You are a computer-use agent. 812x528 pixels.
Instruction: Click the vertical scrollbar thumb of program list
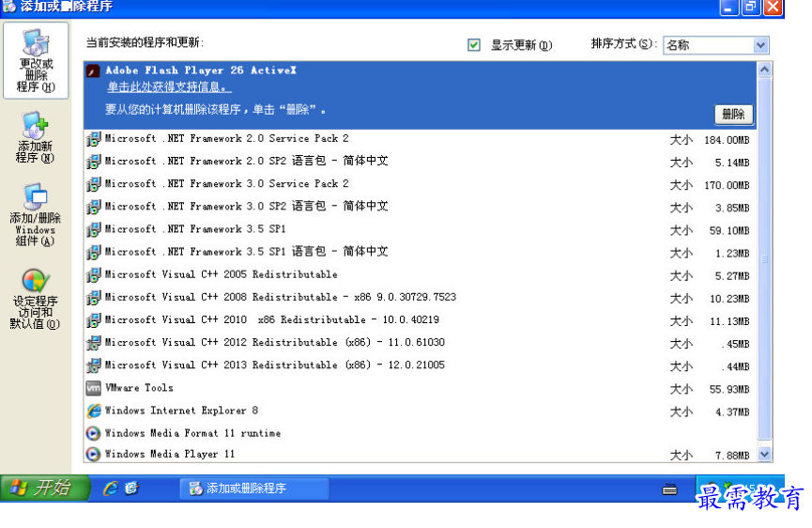764,258
